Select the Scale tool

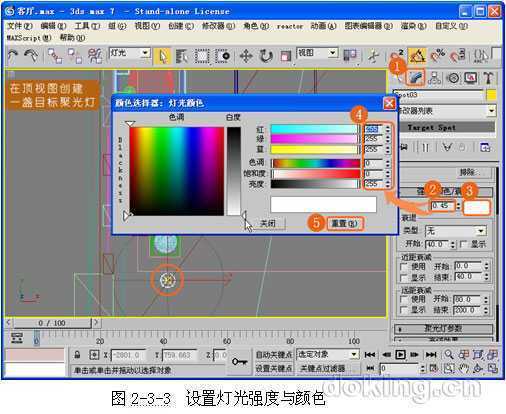click(x=285, y=56)
